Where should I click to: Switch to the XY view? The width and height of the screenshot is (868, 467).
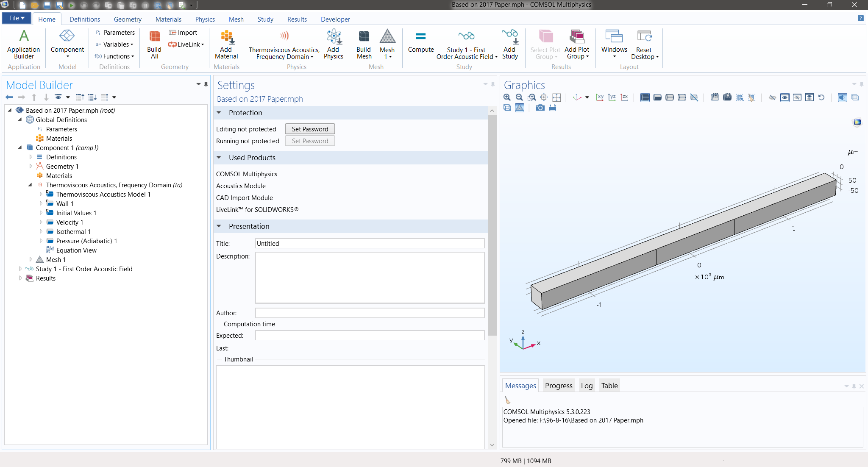click(x=600, y=97)
